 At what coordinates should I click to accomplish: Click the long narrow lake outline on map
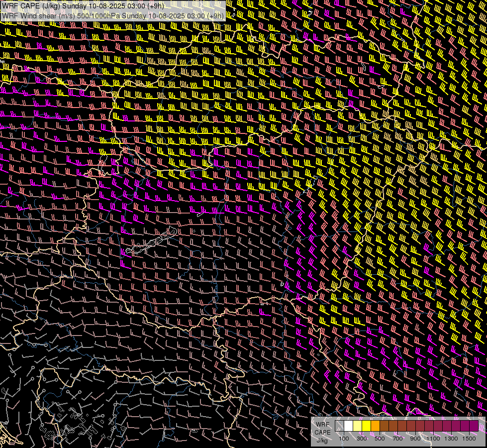click(152, 241)
